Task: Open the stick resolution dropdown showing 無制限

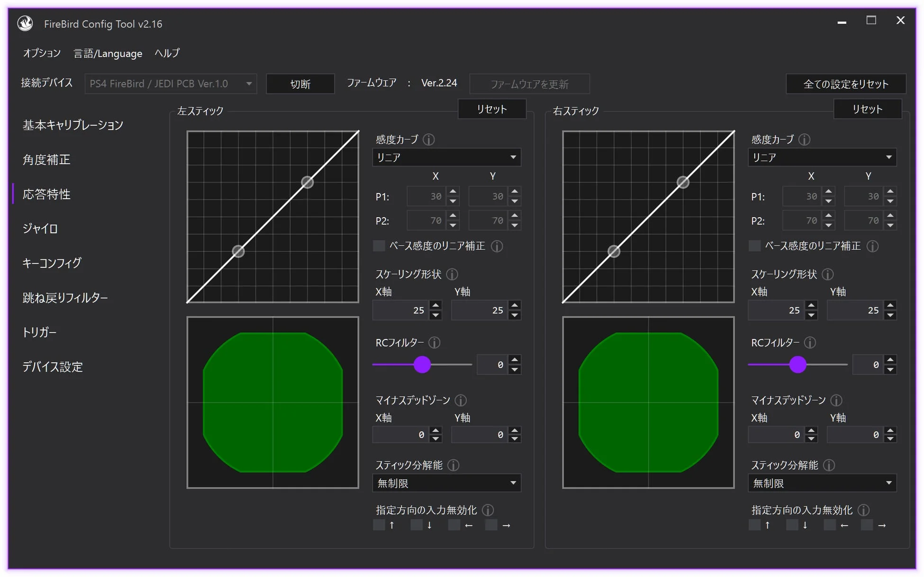Action: 446,483
